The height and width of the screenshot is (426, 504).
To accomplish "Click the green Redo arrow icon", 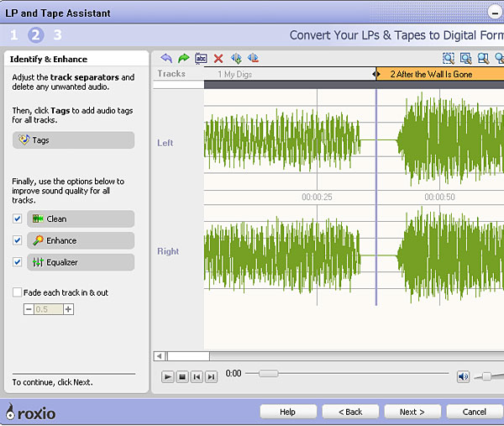I will [x=183, y=58].
